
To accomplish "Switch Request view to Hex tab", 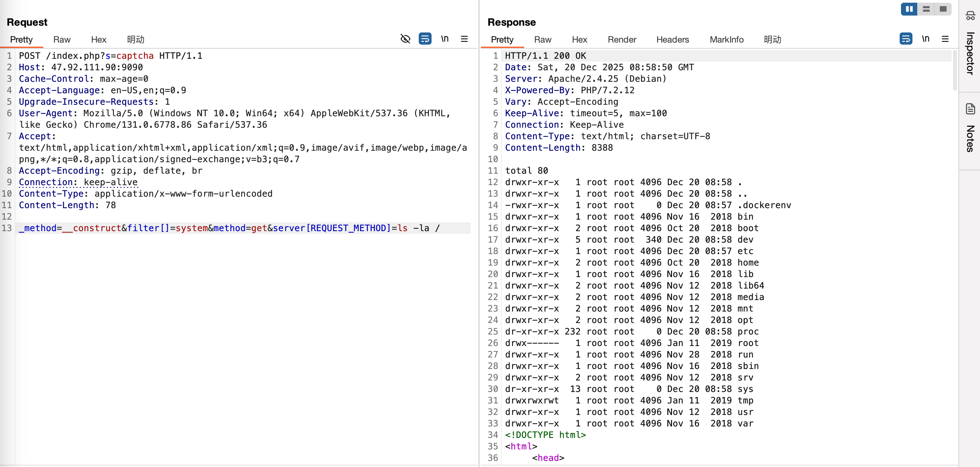I will (x=99, y=40).
